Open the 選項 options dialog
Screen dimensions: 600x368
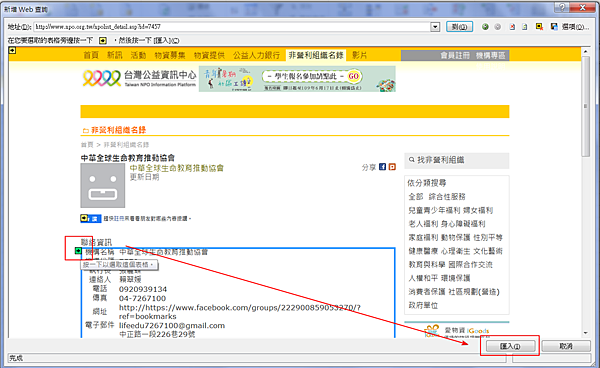pos(575,27)
